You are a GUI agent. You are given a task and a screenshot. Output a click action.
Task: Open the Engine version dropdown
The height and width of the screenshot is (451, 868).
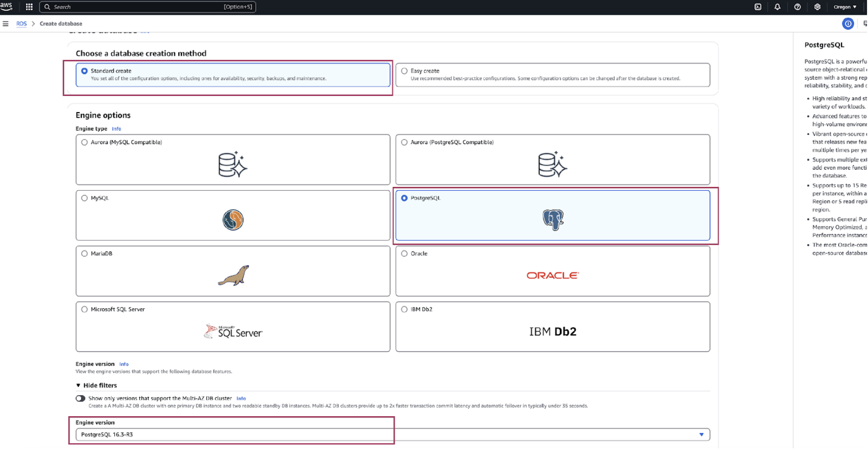(x=393, y=435)
